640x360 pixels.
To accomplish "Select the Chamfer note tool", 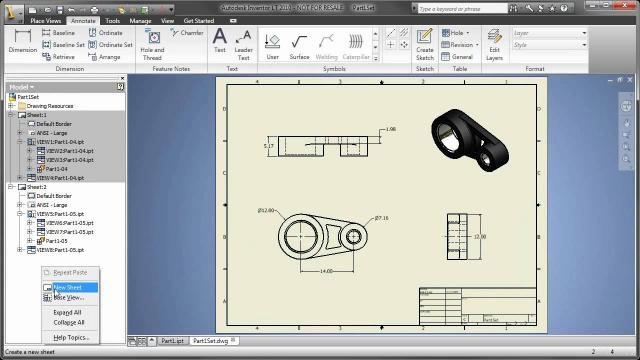I will (x=187, y=33).
